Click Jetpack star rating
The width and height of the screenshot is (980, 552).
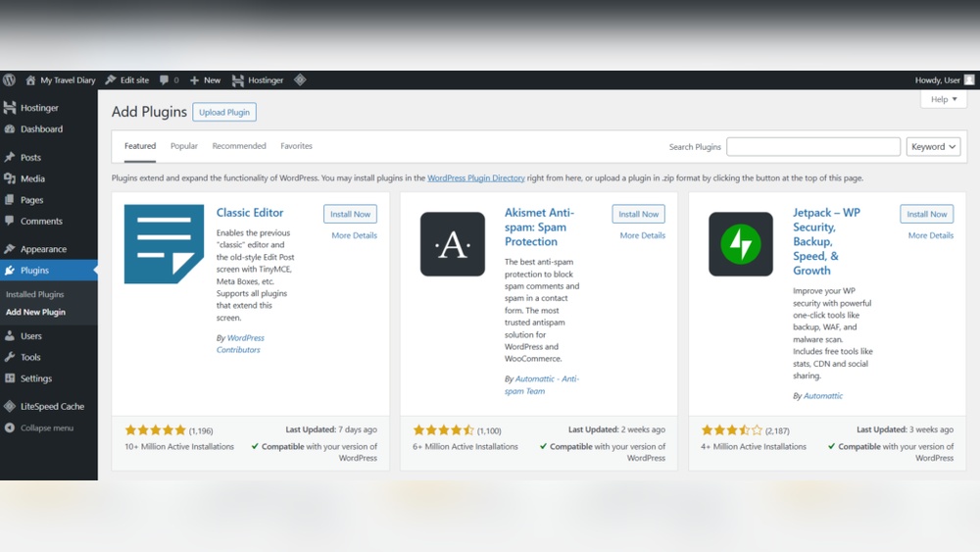732,430
